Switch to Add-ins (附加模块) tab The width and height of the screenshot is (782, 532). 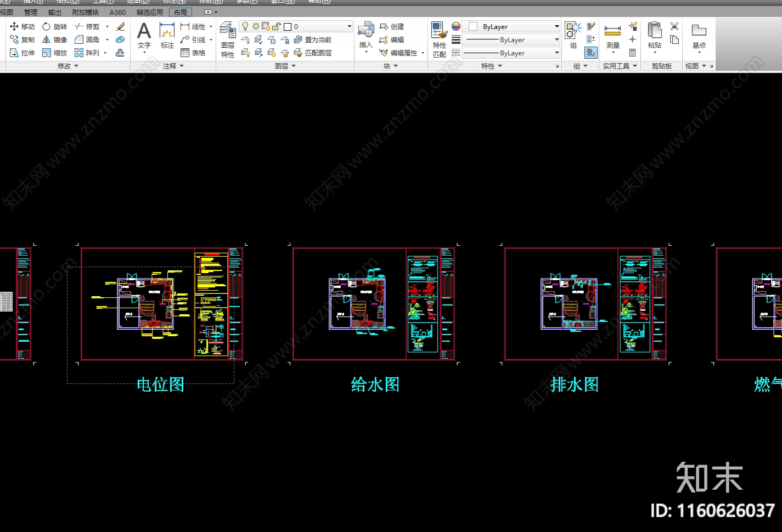tap(86, 12)
